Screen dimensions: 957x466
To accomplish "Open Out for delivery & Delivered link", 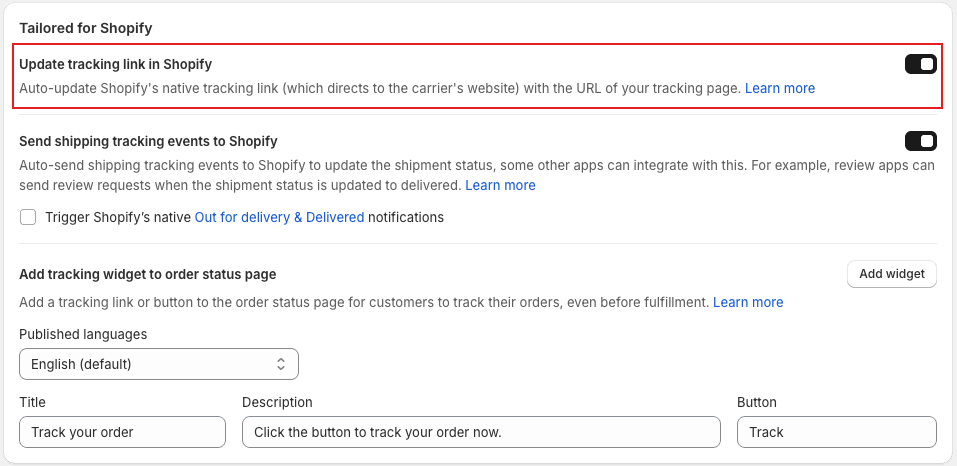I will pos(280,217).
